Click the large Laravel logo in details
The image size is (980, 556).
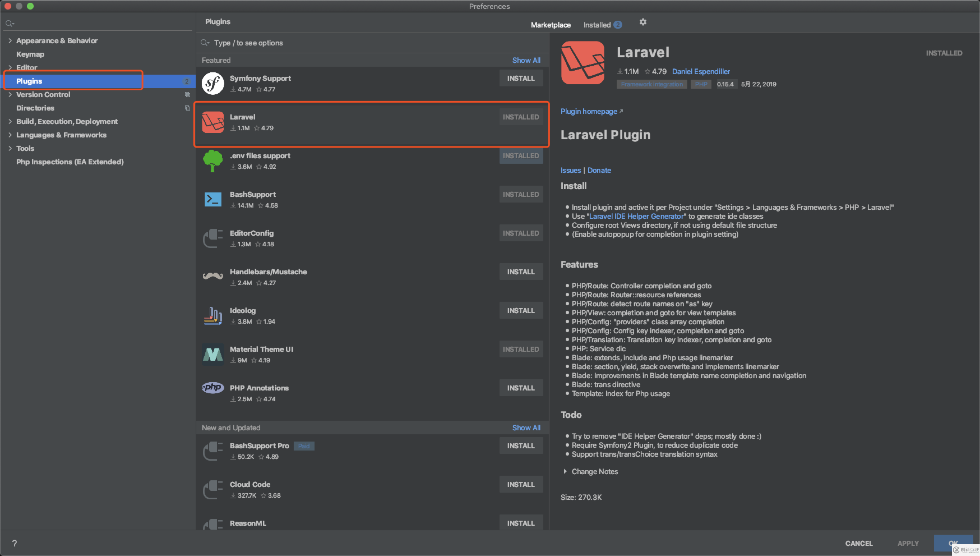click(583, 63)
